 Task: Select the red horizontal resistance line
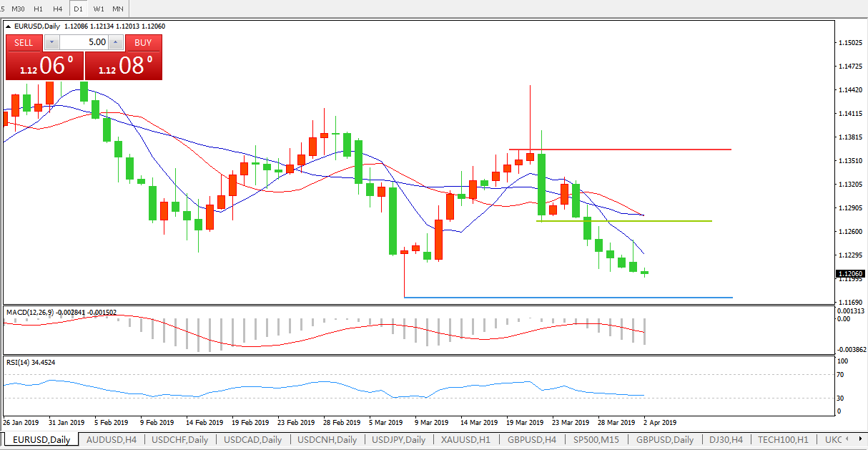(x=643, y=150)
